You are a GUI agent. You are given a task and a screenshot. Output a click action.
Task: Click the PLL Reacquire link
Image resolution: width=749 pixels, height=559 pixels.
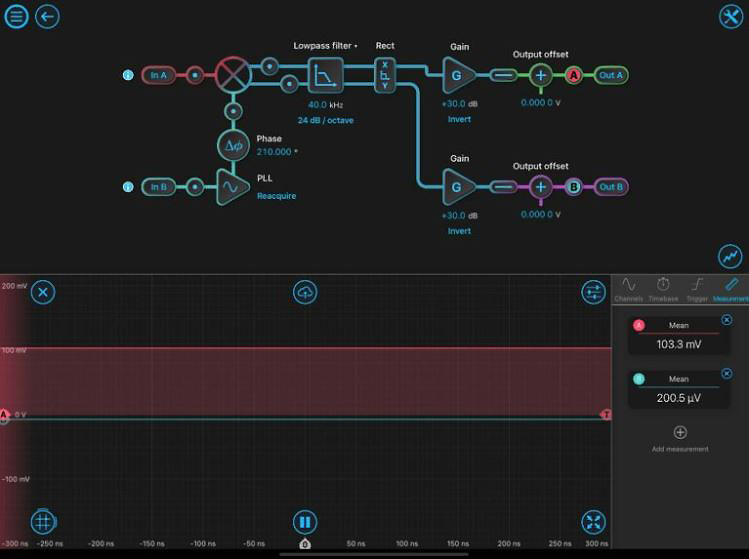coord(276,196)
